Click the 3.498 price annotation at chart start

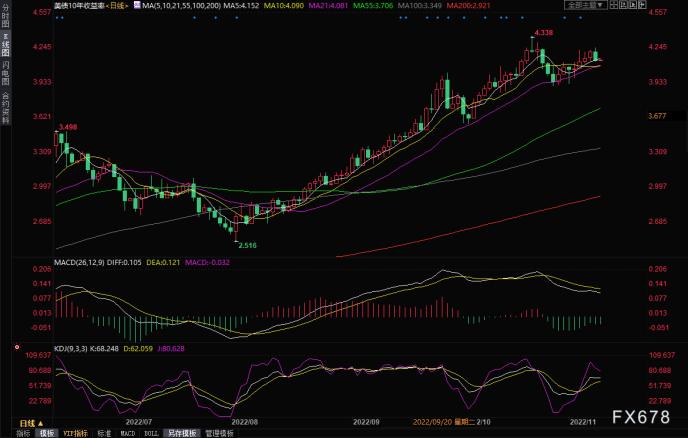(x=68, y=127)
